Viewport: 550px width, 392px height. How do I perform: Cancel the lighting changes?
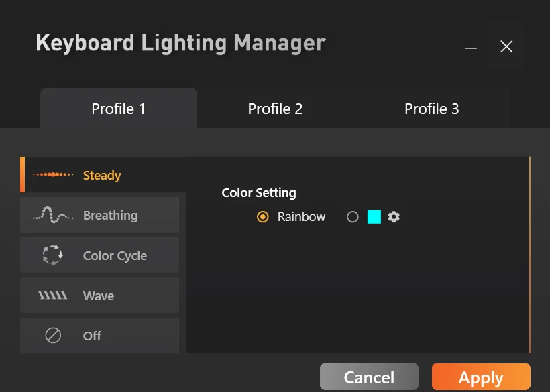(369, 377)
